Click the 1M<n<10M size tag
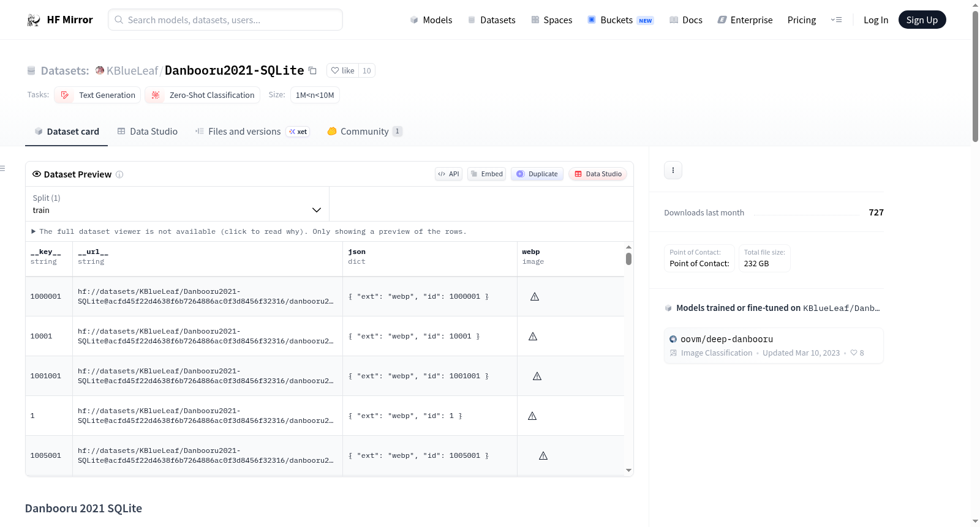The height and width of the screenshot is (527, 980). click(315, 95)
